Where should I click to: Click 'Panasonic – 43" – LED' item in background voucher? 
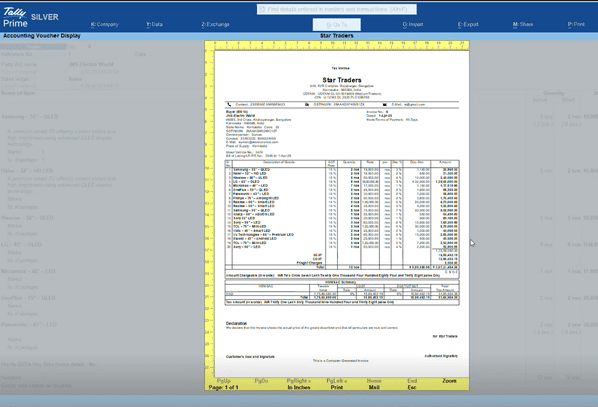(x=29, y=324)
